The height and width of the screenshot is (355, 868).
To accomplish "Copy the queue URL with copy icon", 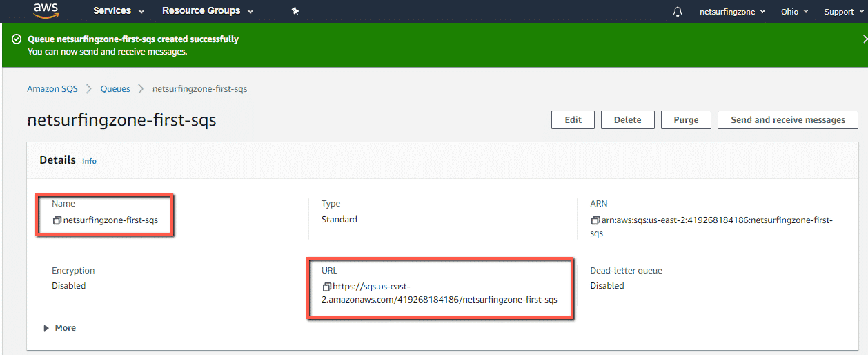I will click(x=327, y=287).
